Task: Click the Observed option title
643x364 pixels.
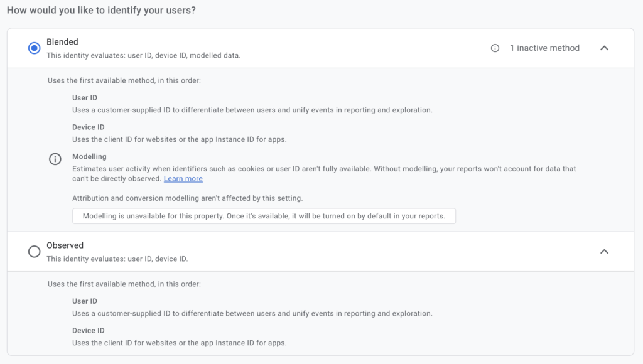Action: (65, 245)
